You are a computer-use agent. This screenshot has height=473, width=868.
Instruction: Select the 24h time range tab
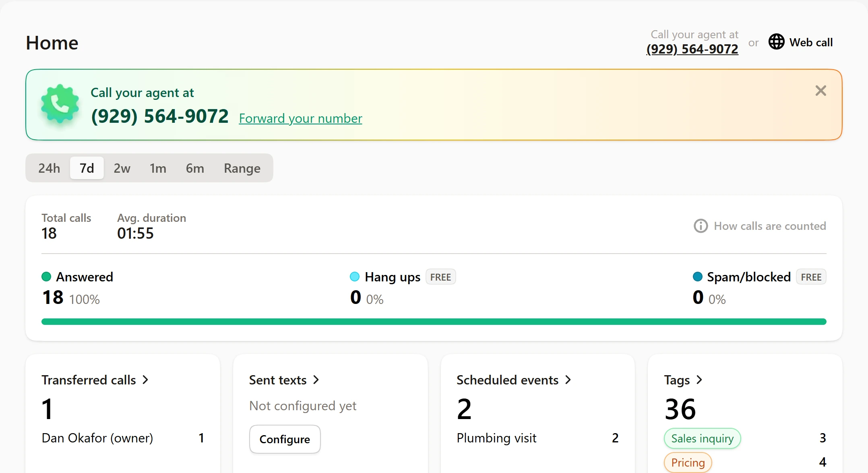[x=49, y=168]
